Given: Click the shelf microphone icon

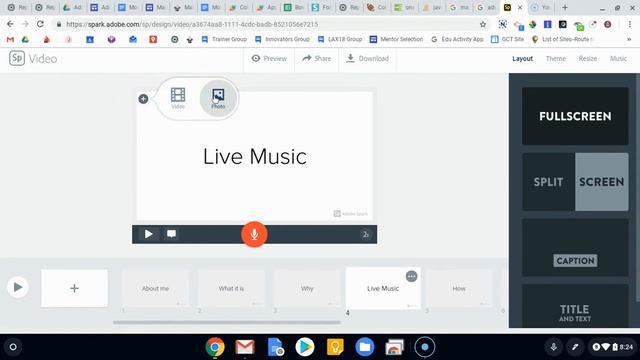Looking at the screenshot, I should [x=553, y=347].
